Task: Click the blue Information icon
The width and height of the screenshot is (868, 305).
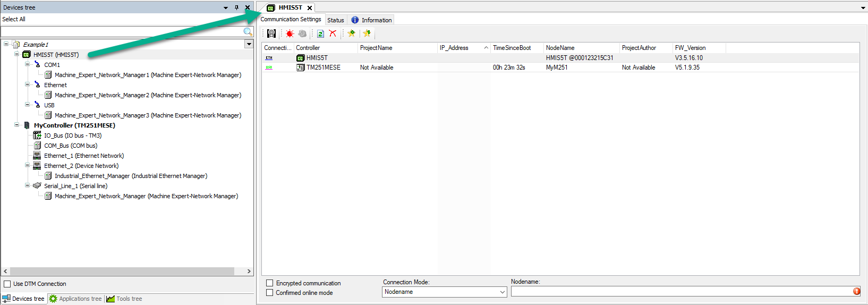Action: pyautogui.click(x=355, y=20)
